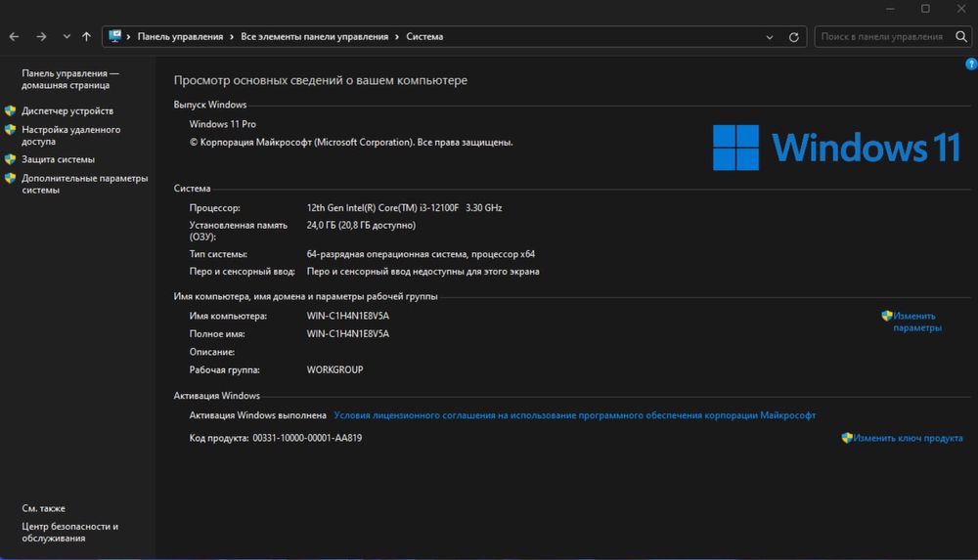Click product code '00331-10000-00001-AA819'
This screenshot has width=978, height=560.
tap(307, 438)
